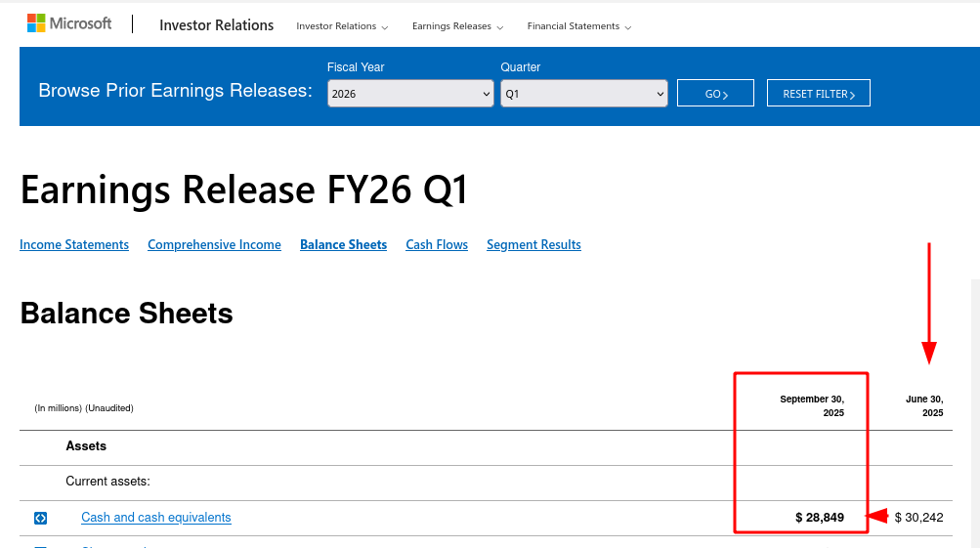Expand the Investor Relations nav menu
The width and height of the screenshot is (980, 548).
342,26
